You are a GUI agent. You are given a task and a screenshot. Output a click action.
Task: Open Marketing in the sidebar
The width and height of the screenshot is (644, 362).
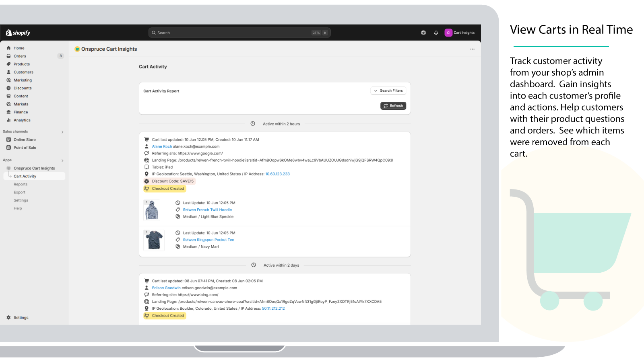(x=23, y=80)
